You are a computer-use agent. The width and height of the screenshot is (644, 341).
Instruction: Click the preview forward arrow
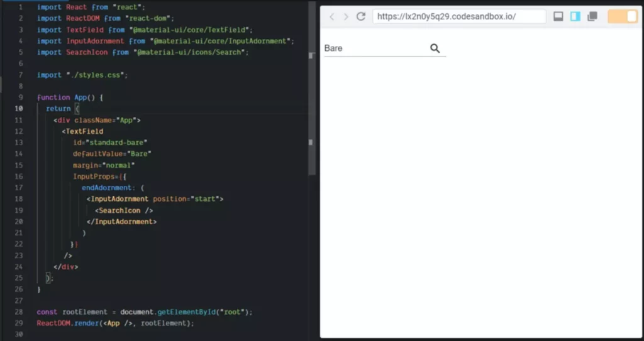[346, 17]
